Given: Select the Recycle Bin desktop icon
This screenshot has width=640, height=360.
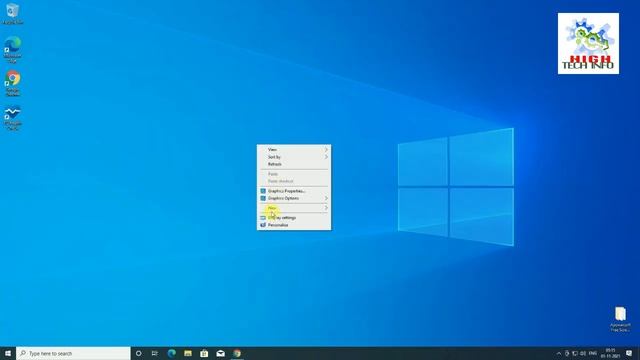Looking at the screenshot, I should tap(13, 14).
